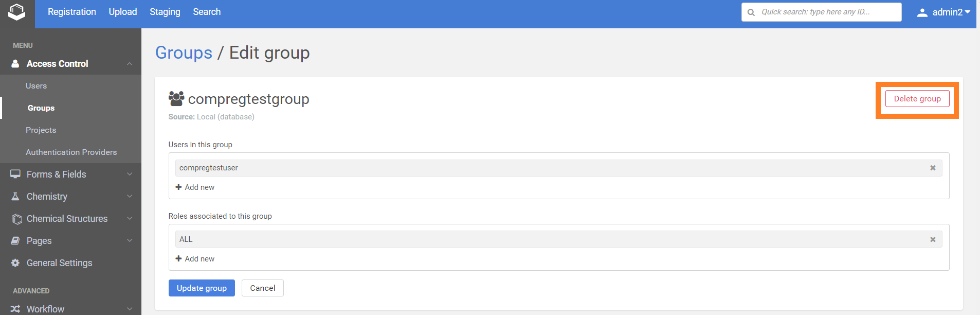
Task: Click the Workflow shuffle icon
Action: click(15, 309)
